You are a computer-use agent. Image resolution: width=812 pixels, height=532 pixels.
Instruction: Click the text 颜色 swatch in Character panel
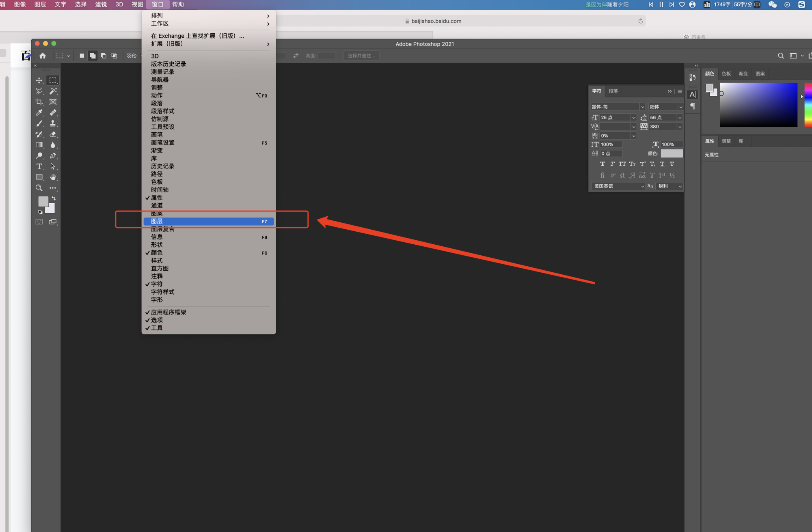672,153
